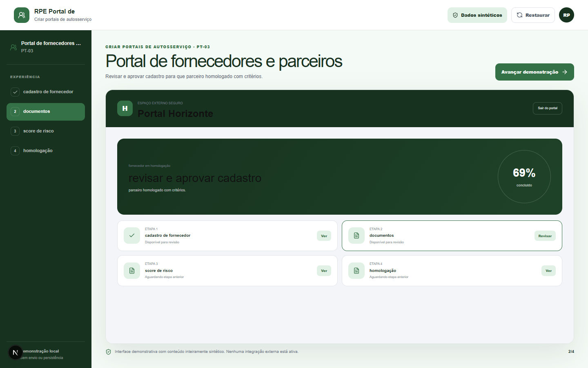Click Ver on the homologação card
Viewport: 588px width, 368px height.
[x=549, y=271]
